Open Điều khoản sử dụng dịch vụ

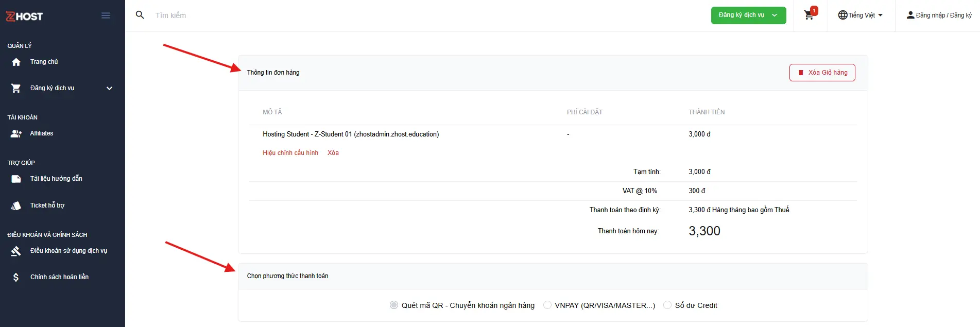click(x=68, y=251)
